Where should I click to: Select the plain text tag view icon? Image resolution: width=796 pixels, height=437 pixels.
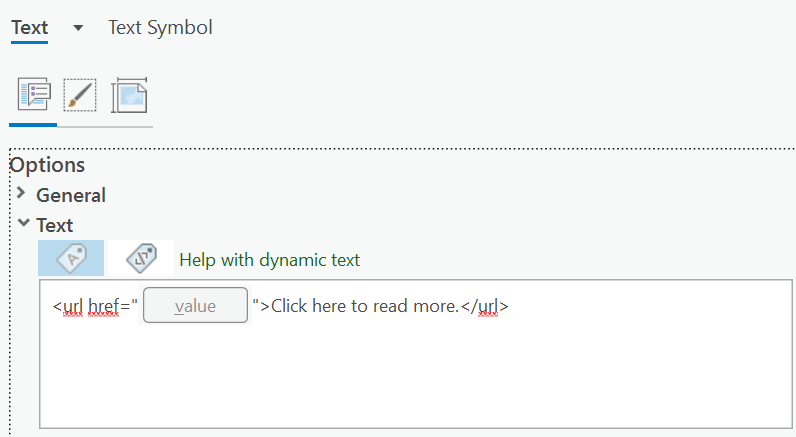tap(71, 259)
